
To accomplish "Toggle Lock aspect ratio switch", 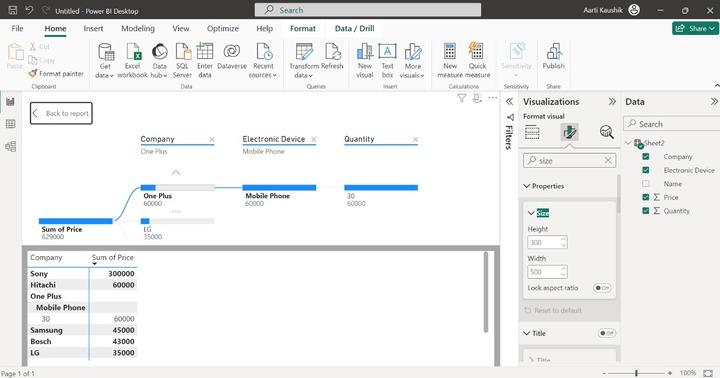I will 602,288.
